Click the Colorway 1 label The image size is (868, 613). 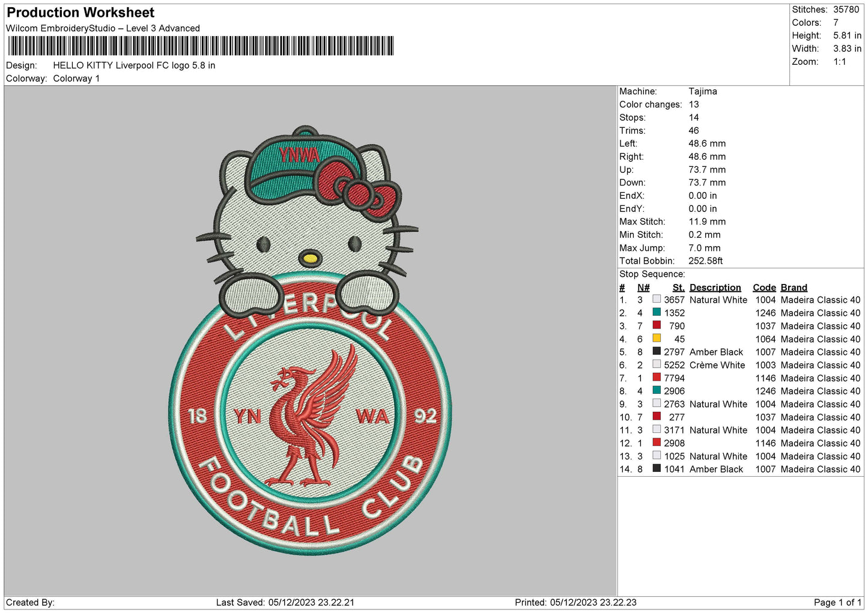[x=76, y=78]
